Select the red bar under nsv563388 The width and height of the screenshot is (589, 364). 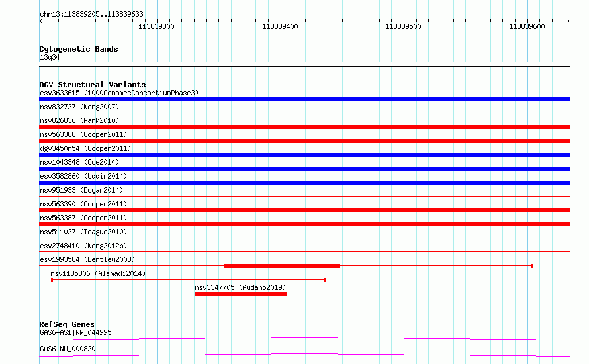click(304, 141)
